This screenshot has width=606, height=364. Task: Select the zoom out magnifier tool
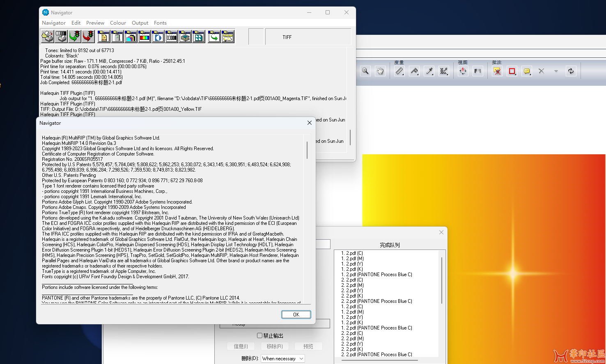pyautogui.click(x=365, y=71)
